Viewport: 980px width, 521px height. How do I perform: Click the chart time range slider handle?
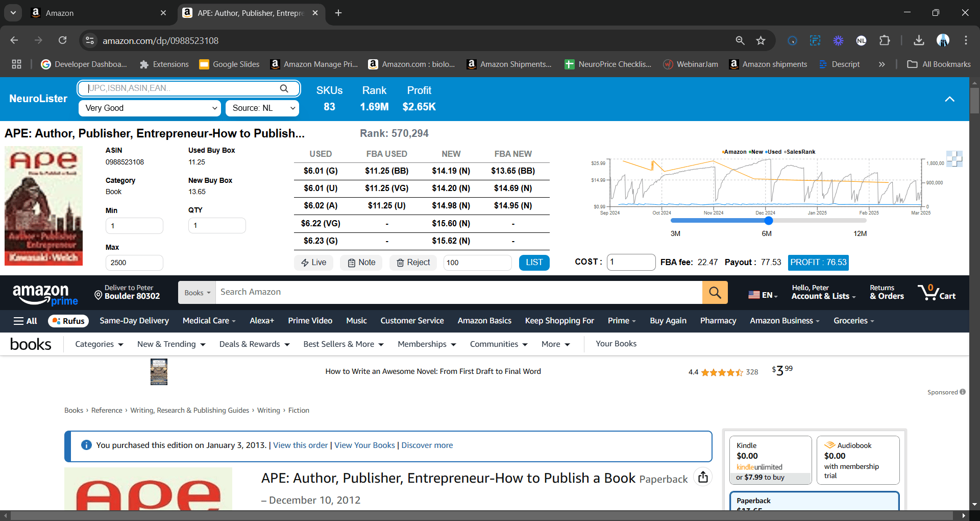(769, 221)
